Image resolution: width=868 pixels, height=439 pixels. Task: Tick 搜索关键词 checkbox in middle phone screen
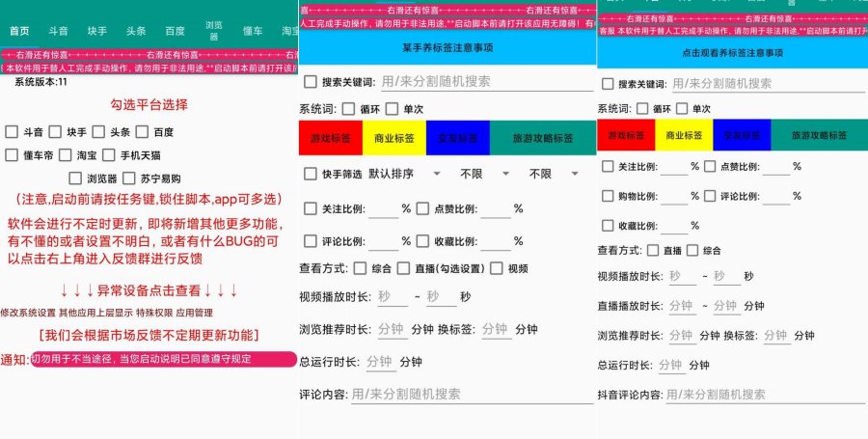[x=311, y=82]
